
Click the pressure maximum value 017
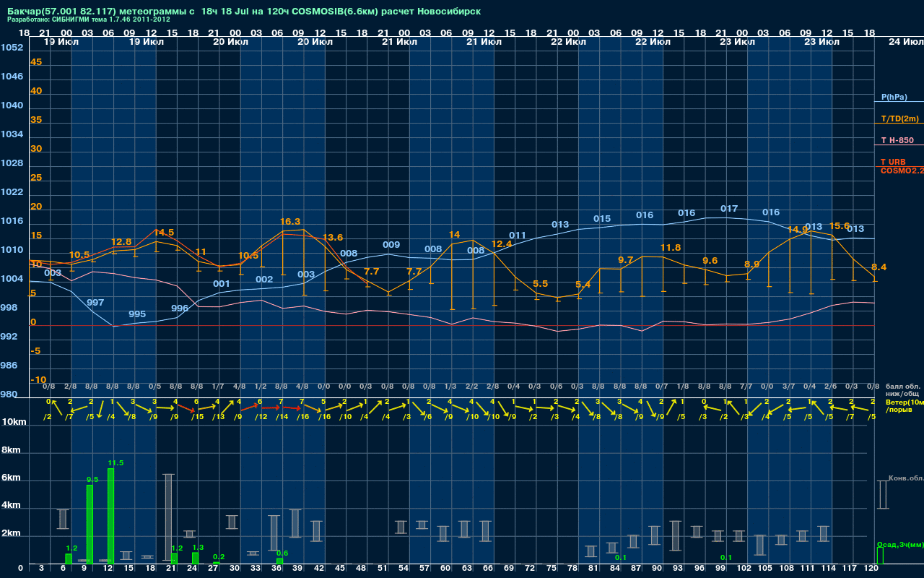[729, 209]
